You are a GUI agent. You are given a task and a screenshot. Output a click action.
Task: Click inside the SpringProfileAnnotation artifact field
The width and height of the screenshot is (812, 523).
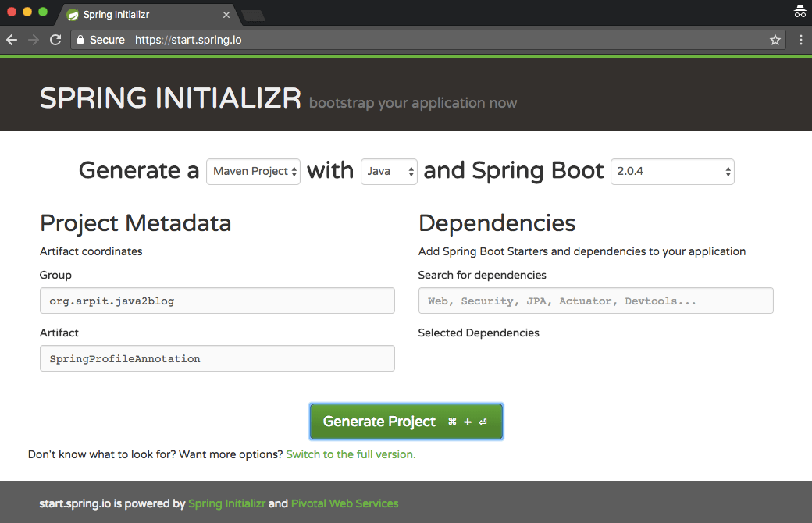click(217, 358)
